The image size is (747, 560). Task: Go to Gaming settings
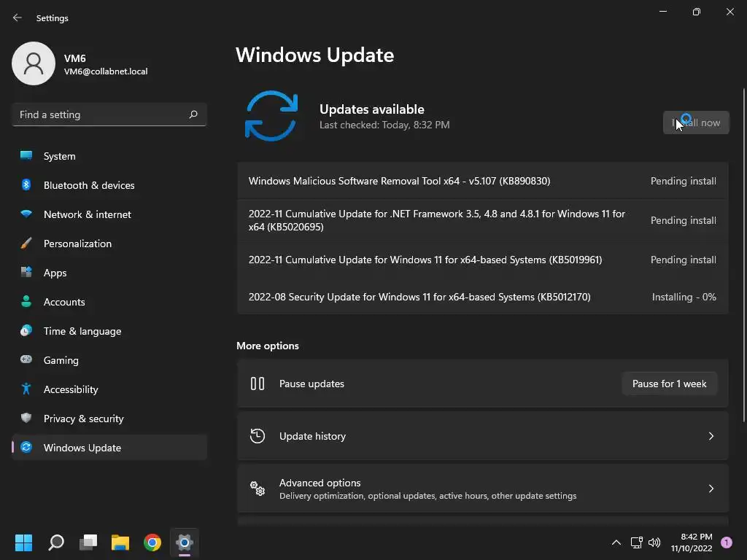click(109, 359)
